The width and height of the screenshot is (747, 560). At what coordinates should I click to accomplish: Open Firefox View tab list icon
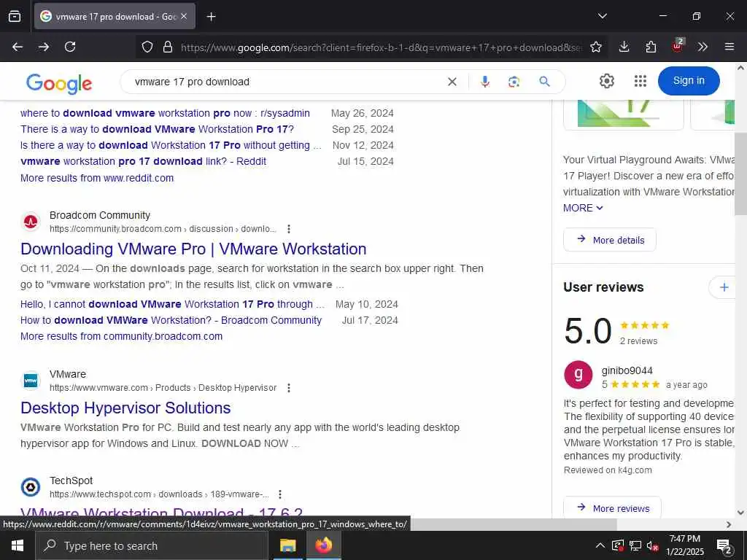tap(15, 16)
